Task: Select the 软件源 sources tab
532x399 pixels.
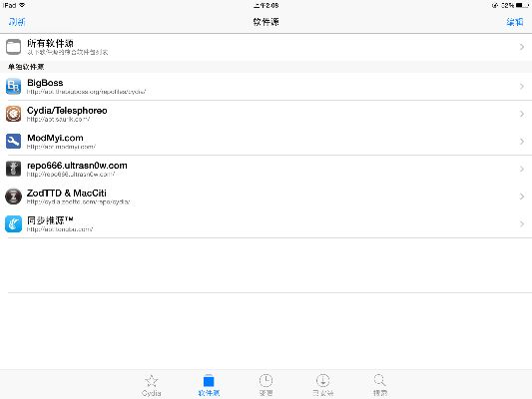Action: click(x=209, y=385)
